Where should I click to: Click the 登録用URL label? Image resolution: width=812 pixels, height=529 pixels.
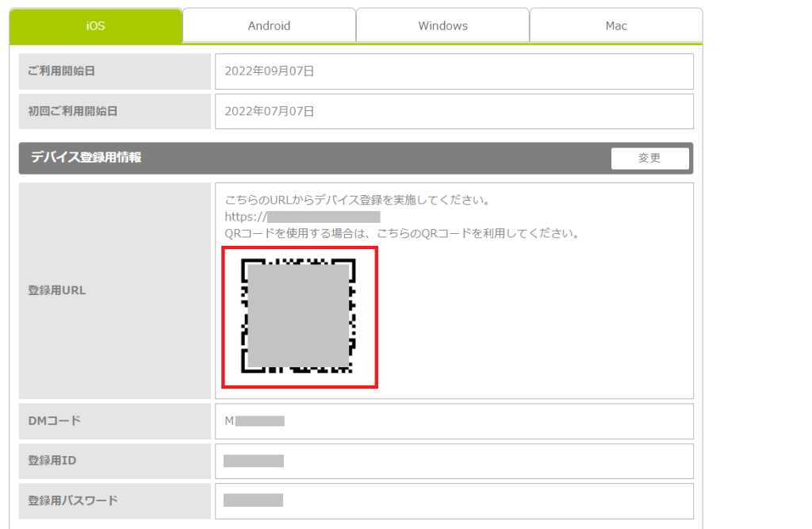pos(57,290)
